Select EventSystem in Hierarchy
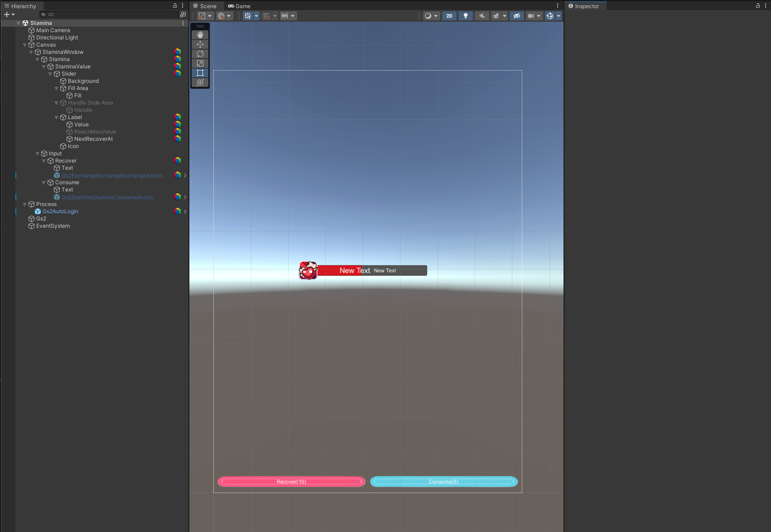The width and height of the screenshot is (771, 532). click(x=53, y=226)
